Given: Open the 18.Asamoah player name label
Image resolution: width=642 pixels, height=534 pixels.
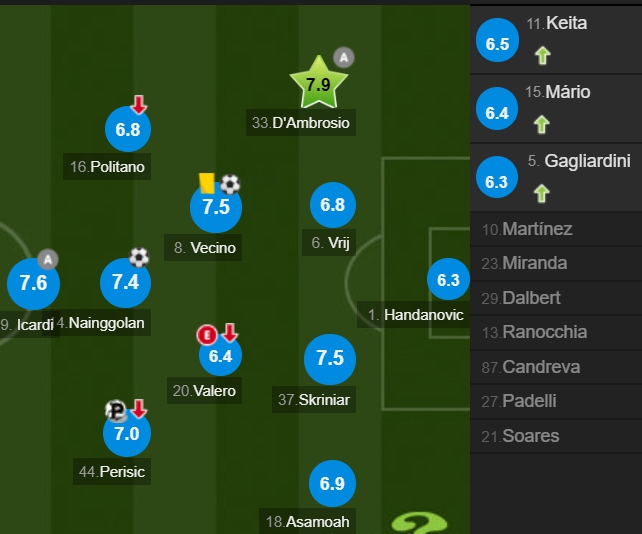Looking at the screenshot, I should (307, 522).
